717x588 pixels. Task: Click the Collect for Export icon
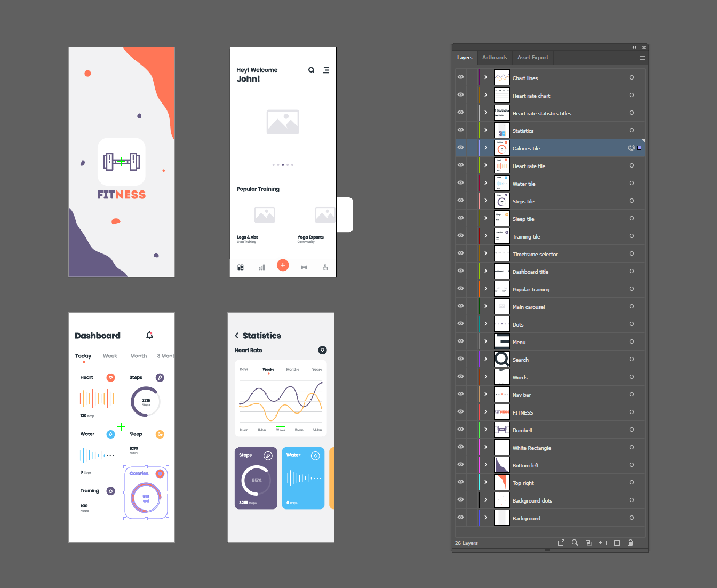[x=561, y=543]
